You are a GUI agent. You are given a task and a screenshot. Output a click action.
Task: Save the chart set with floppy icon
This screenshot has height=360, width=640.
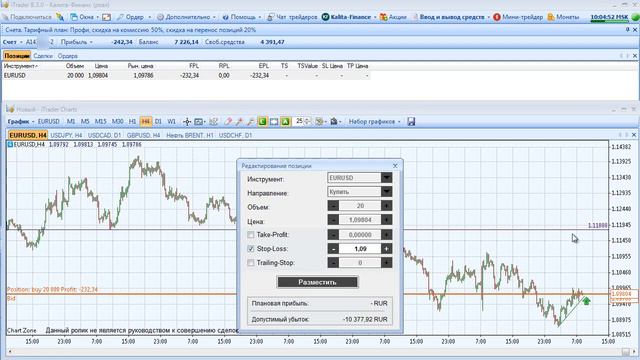pos(411,122)
